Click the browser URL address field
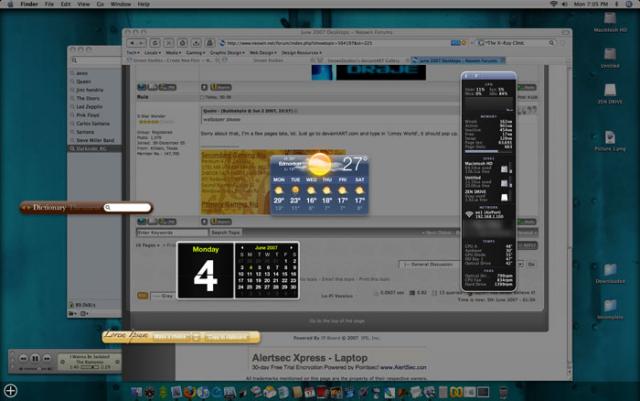 [x=335, y=43]
